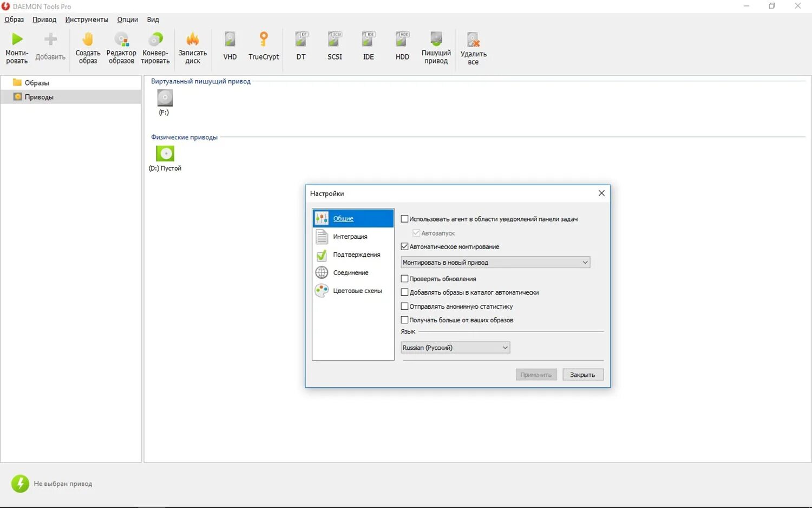Open Монтировать в новый привод dropdown

tap(495, 263)
